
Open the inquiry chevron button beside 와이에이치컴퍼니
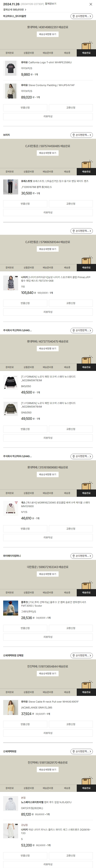[82, 556]
